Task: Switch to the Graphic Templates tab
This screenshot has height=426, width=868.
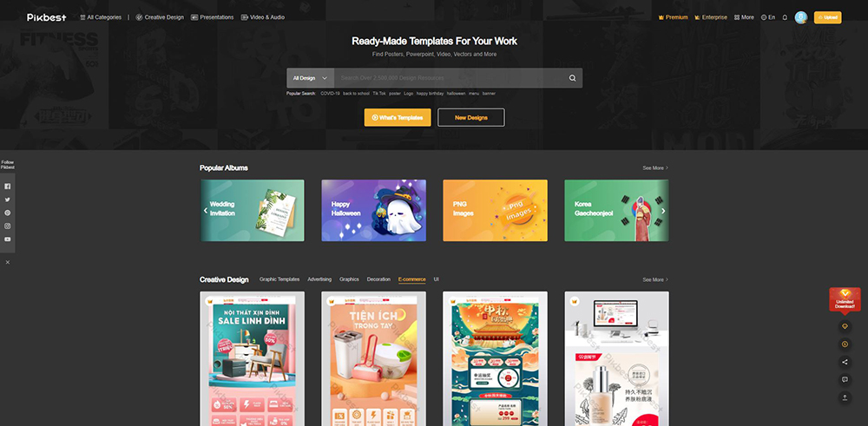Action: tap(279, 279)
